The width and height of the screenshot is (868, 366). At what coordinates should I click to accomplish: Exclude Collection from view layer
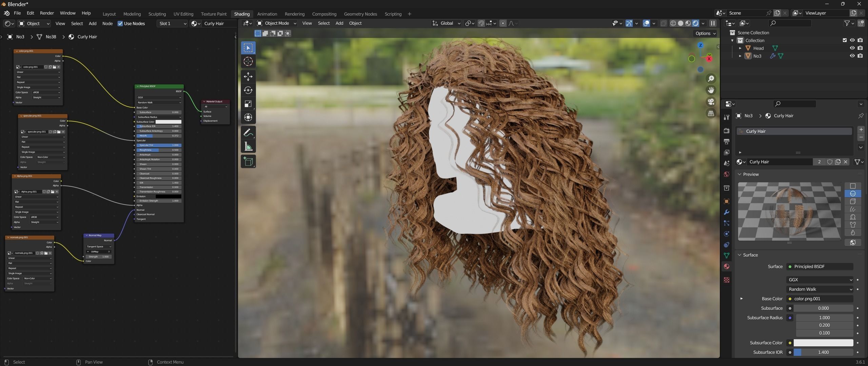coord(845,40)
